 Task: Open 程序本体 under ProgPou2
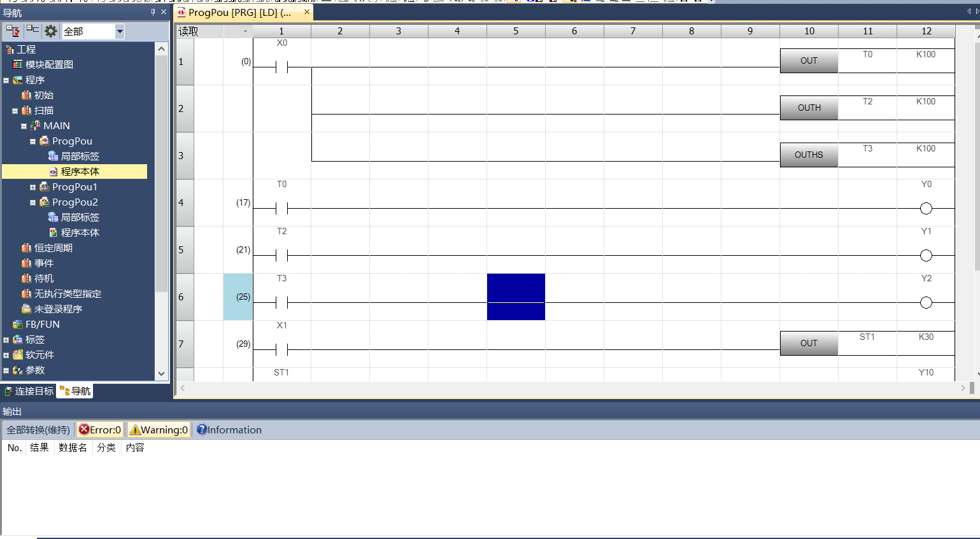pos(80,232)
